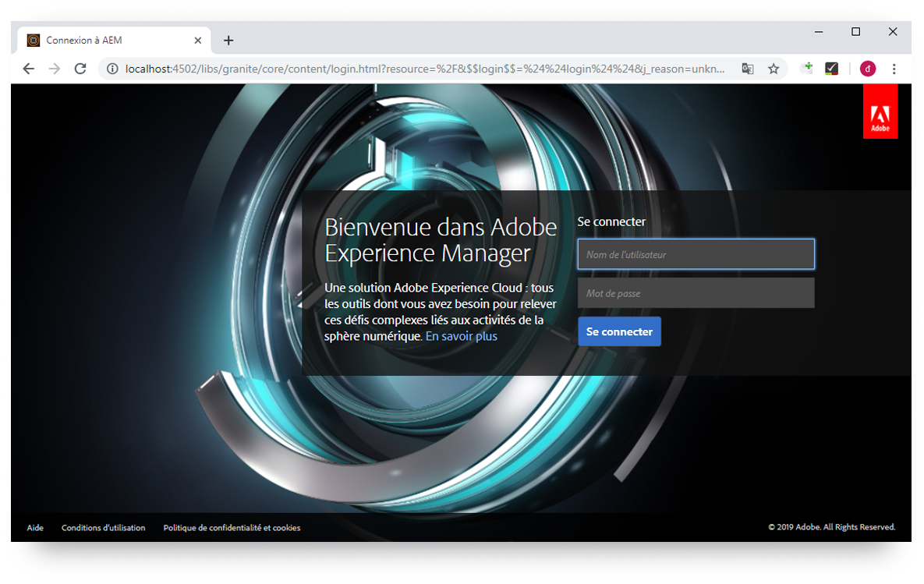924x584 pixels.
Task: Click the AEM favicon on the tab
Action: coord(34,40)
